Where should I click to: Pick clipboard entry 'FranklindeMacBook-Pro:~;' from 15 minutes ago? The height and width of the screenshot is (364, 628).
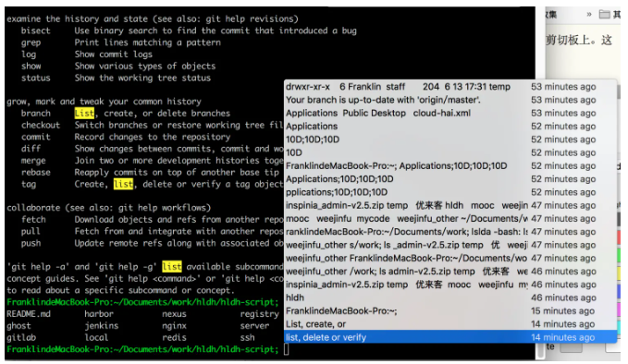(x=450, y=311)
